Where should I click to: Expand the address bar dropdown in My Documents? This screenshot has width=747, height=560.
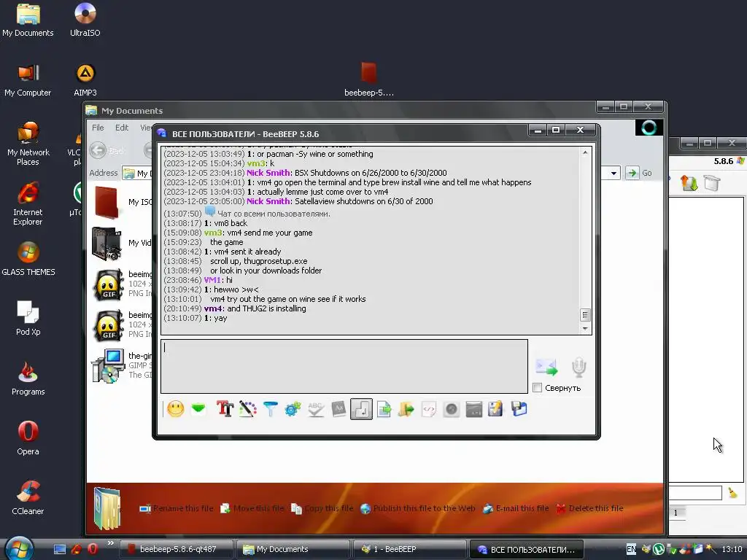614,173
